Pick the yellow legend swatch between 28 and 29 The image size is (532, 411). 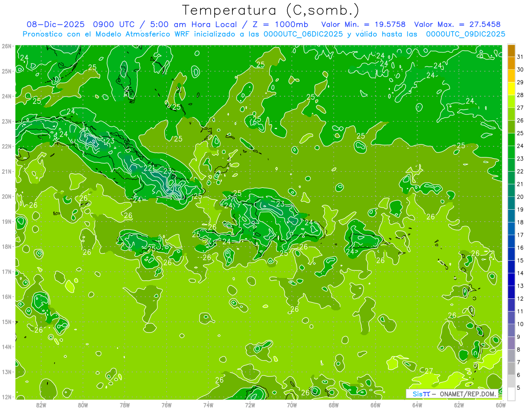pos(511,89)
